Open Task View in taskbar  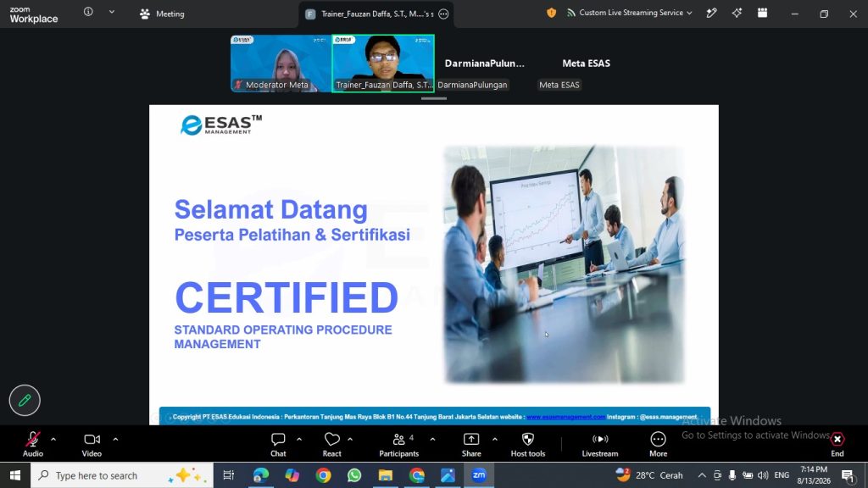(228, 475)
